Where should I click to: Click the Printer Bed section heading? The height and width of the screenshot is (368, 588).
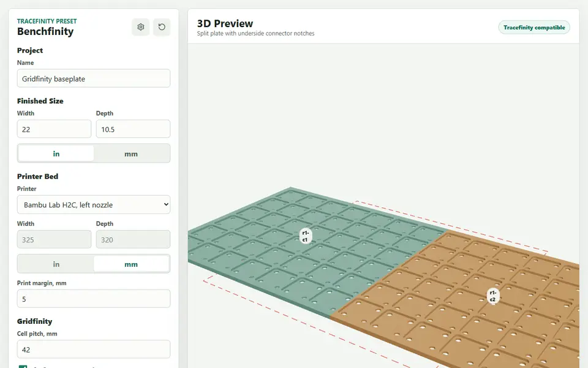pos(37,177)
